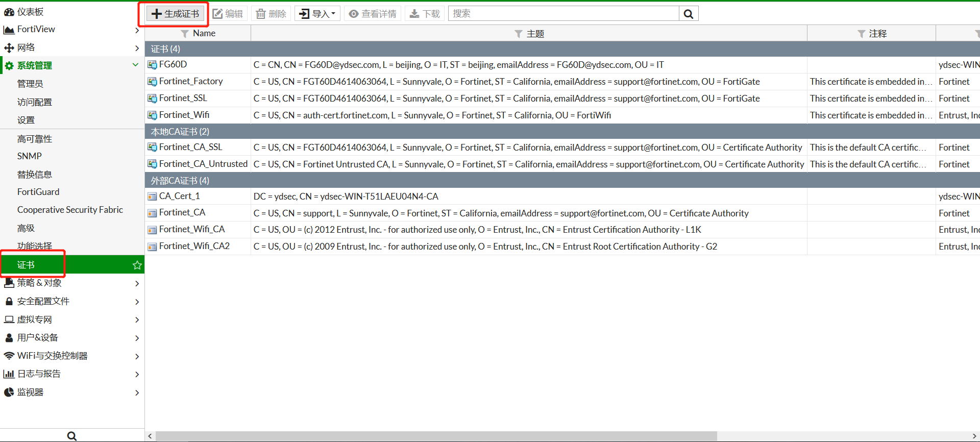Click the WiFi与交换控制器 wifi icon

coord(9,356)
